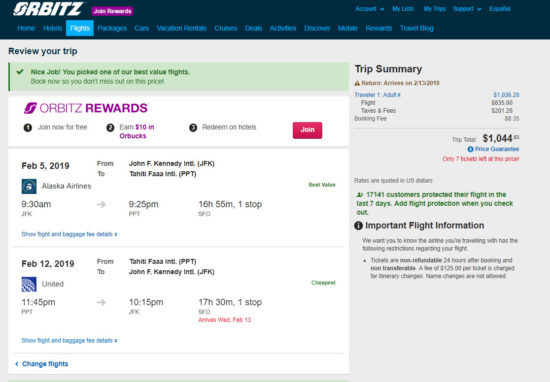The width and height of the screenshot is (550, 382).
Task: Go to Vacation Rentals
Action: [x=181, y=28]
